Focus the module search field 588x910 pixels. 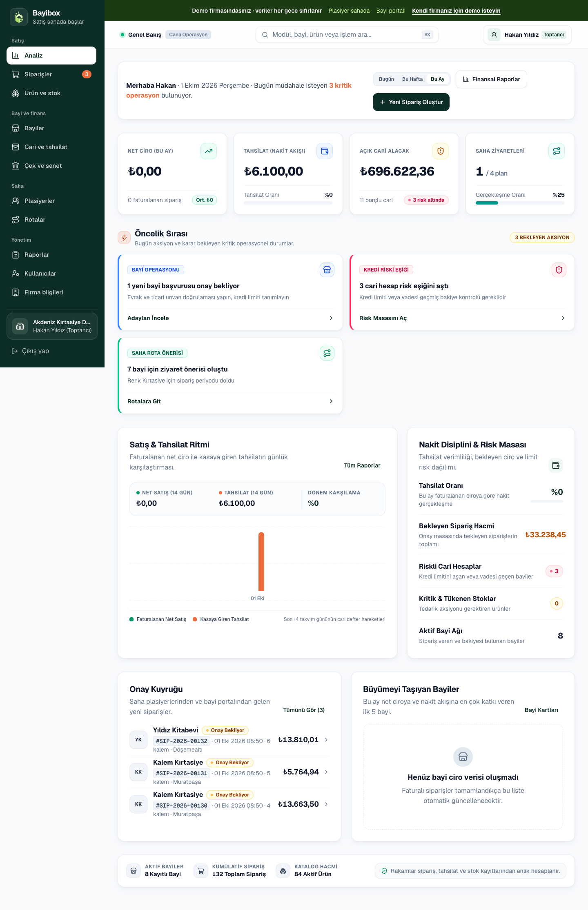point(347,35)
